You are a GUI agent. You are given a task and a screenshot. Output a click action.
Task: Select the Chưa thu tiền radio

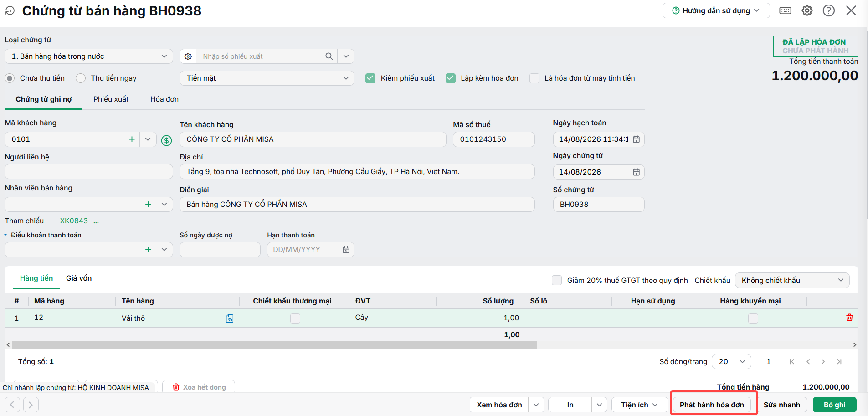coord(10,78)
